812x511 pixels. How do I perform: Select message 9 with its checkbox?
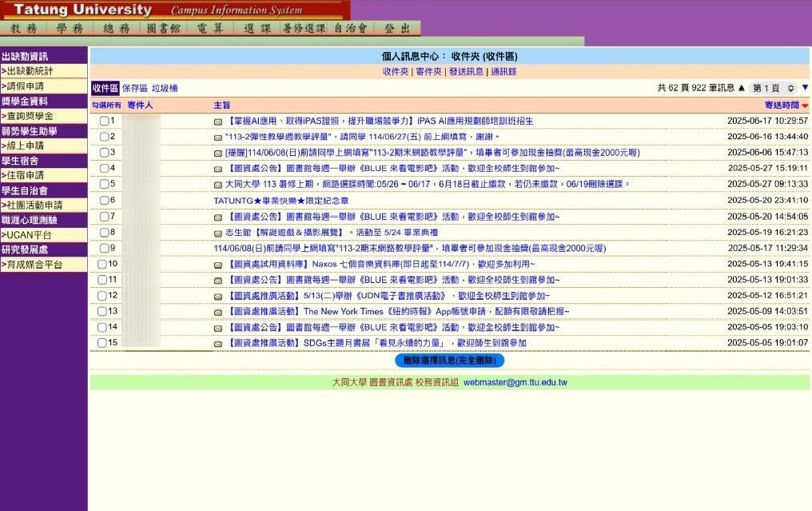[x=104, y=248]
